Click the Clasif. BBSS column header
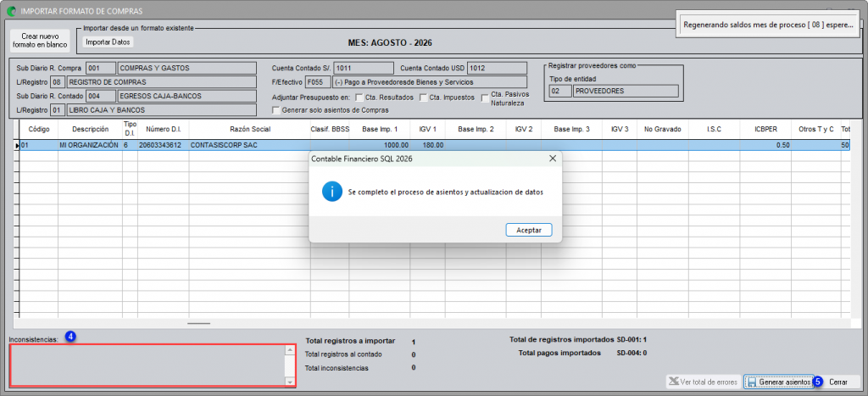This screenshot has height=396, width=868. tap(330, 129)
